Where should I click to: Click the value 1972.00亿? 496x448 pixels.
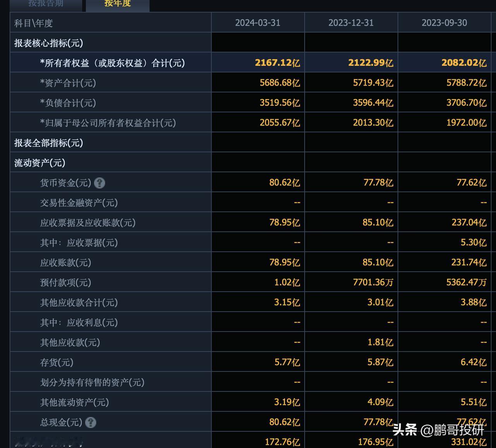pyautogui.click(x=467, y=123)
